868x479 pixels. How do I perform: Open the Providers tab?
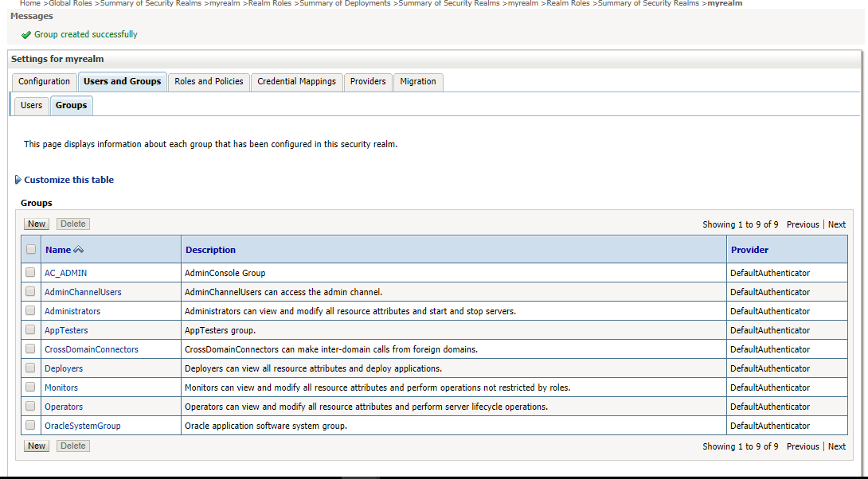[368, 81]
